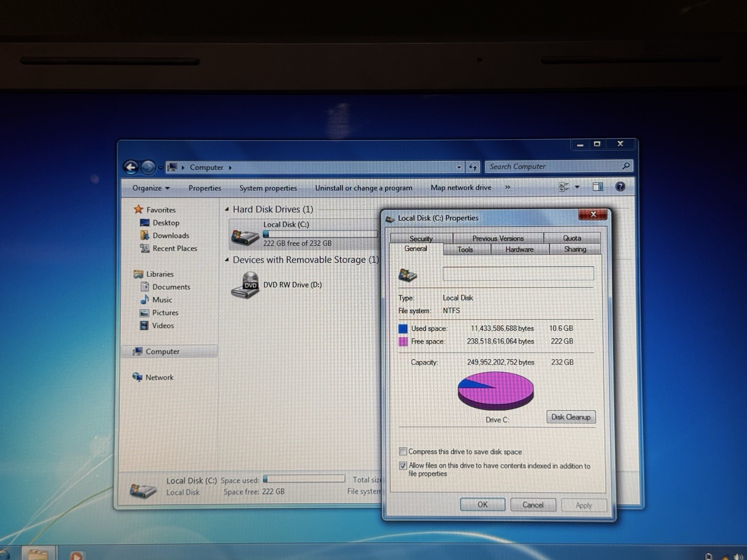Image resolution: width=747 pixels, height=560 pixels.
Task: Click OK in the Properties dialog
Action: pyautogui.click(x=482, y=504)
